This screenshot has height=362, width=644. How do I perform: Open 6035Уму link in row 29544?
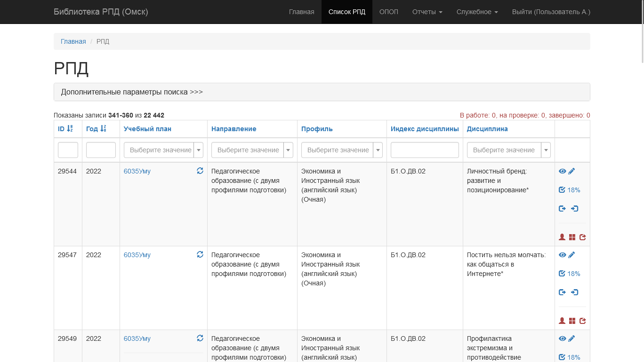[x=137, y=171]
